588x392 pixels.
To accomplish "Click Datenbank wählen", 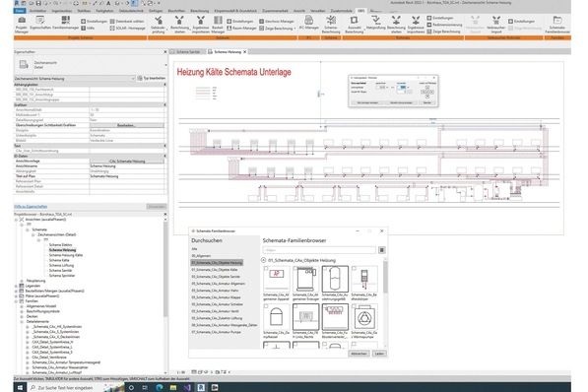I will click(x=127, y=22).
